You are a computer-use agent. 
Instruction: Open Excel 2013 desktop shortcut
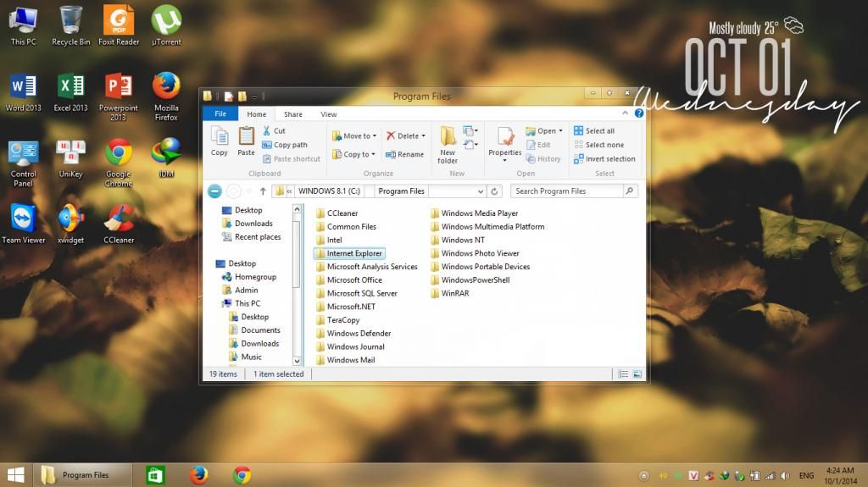click(71, 91)
